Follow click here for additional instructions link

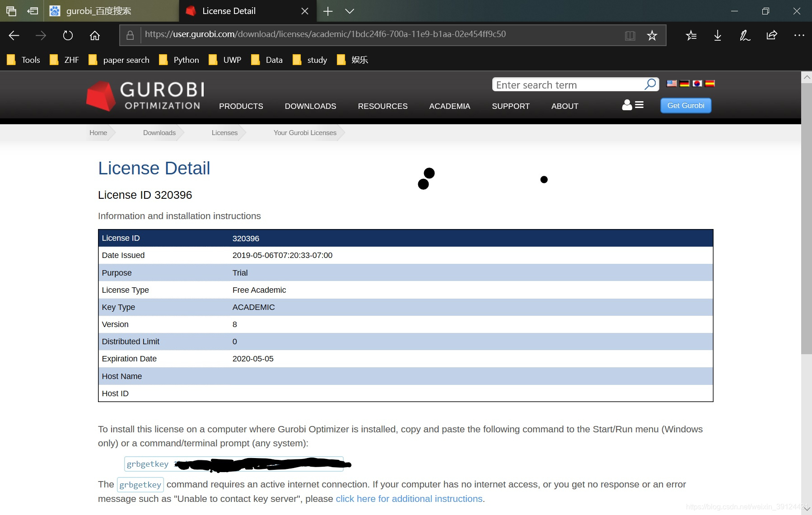point(409,499)
